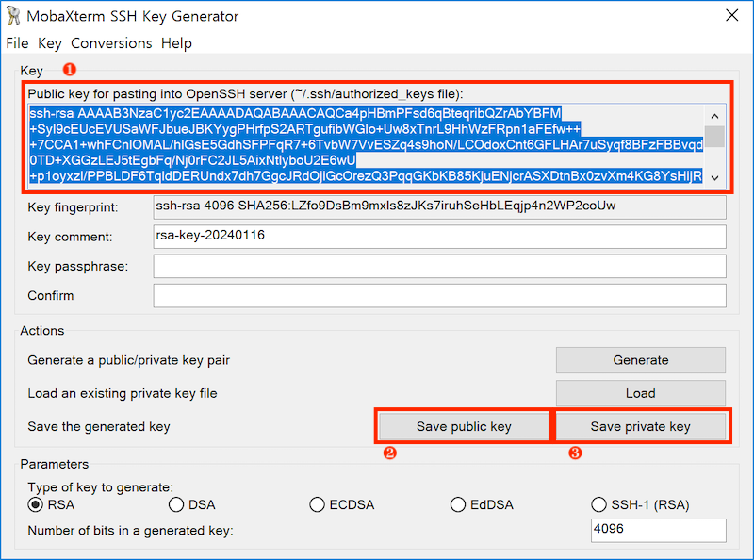Viewport: 754px width, 560px height.
Task: Click Save public key button
Action: (x=464, y=426)
